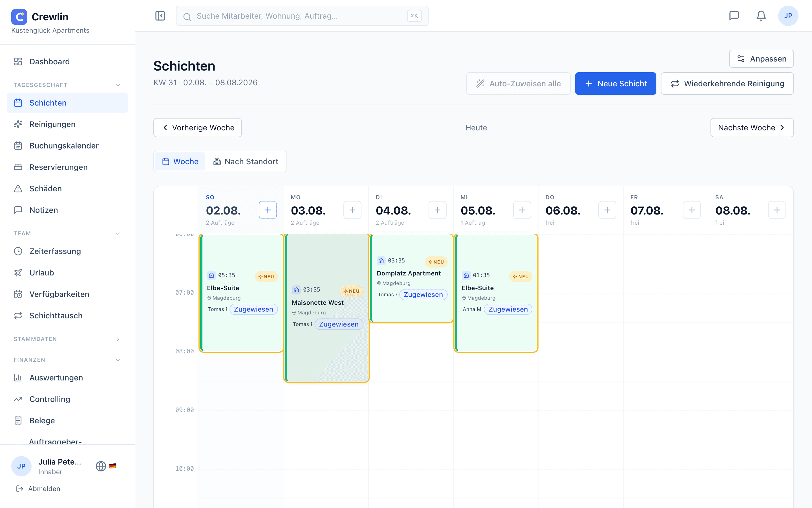The width and height of the screenshot is (812, 508).
Task: Add a shift on Saturday 08.08.
Action: click(777, 210)
